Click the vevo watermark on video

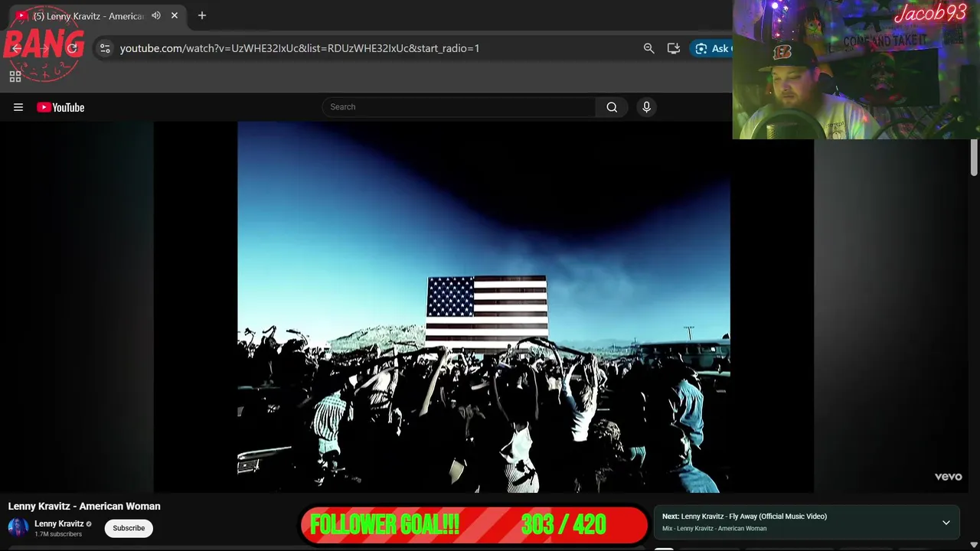pyautogui.click(x=948, y=476)
